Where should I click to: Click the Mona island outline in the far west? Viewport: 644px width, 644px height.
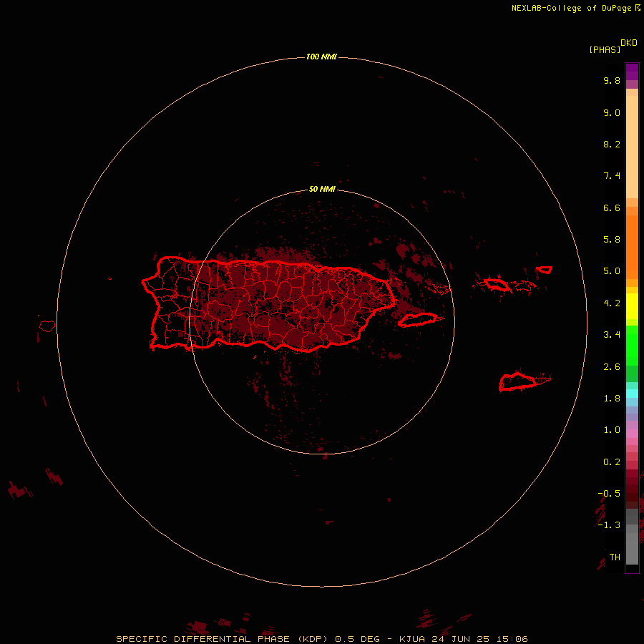point(47,326)
